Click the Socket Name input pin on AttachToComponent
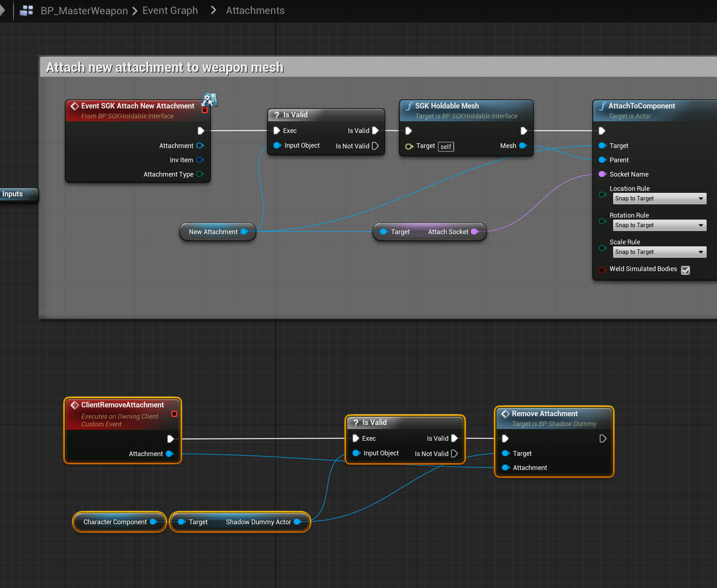Viewport: 717px width, 588px height. [x=602, y=174]
